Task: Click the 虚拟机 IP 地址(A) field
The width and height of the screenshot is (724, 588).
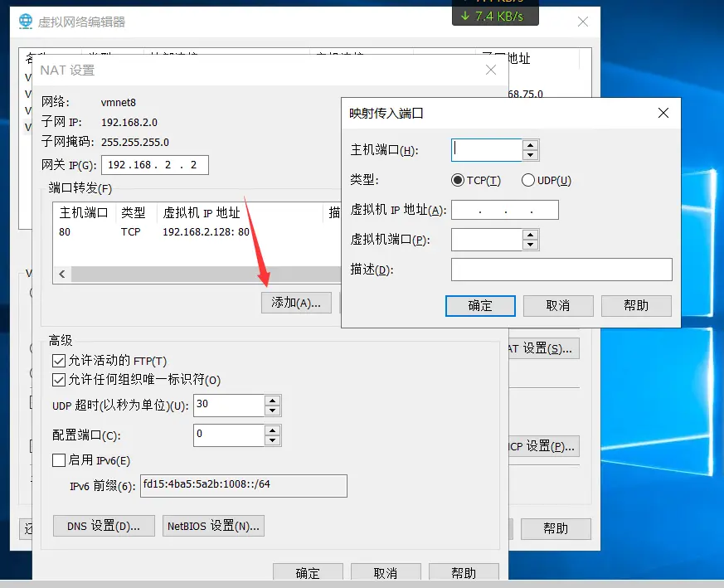Action: pos(505,210)
